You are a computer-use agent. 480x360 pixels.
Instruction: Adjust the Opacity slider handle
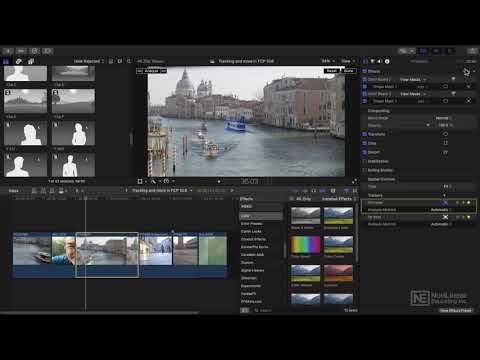tap(428, 125)
